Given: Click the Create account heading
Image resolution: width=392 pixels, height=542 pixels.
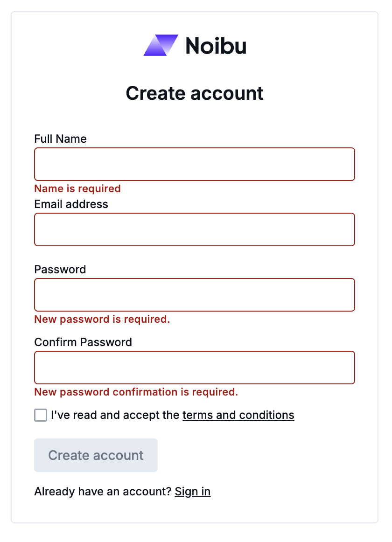Looking at the screenshot, I should (x=195, y=93).
